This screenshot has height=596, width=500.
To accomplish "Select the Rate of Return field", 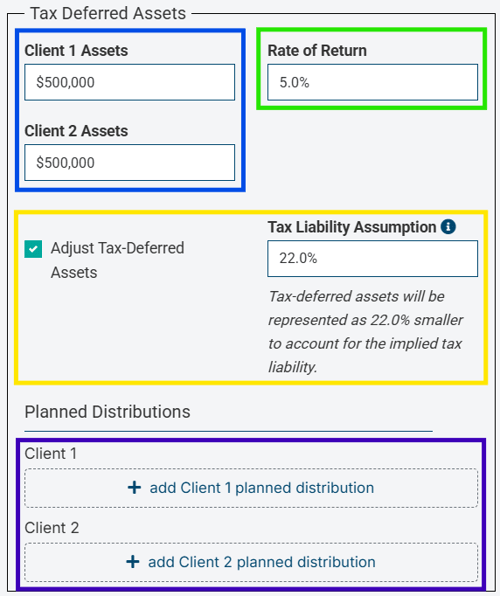I will [x=373, y=82].
